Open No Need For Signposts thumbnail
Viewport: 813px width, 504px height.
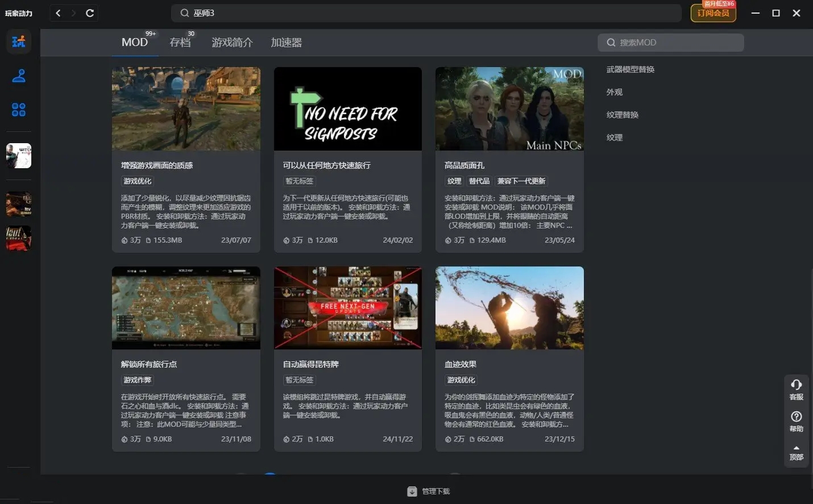coord(348,109)
